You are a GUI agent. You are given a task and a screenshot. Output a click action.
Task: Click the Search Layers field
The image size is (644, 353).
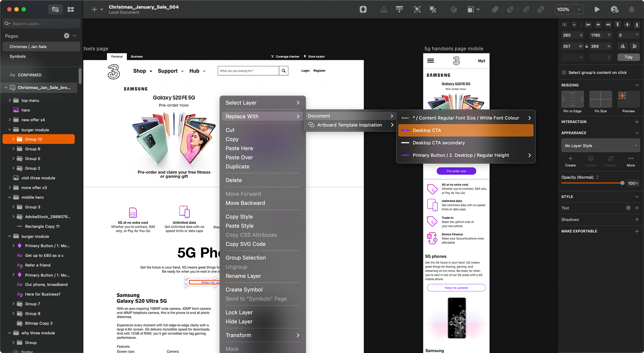click(43, 24)
